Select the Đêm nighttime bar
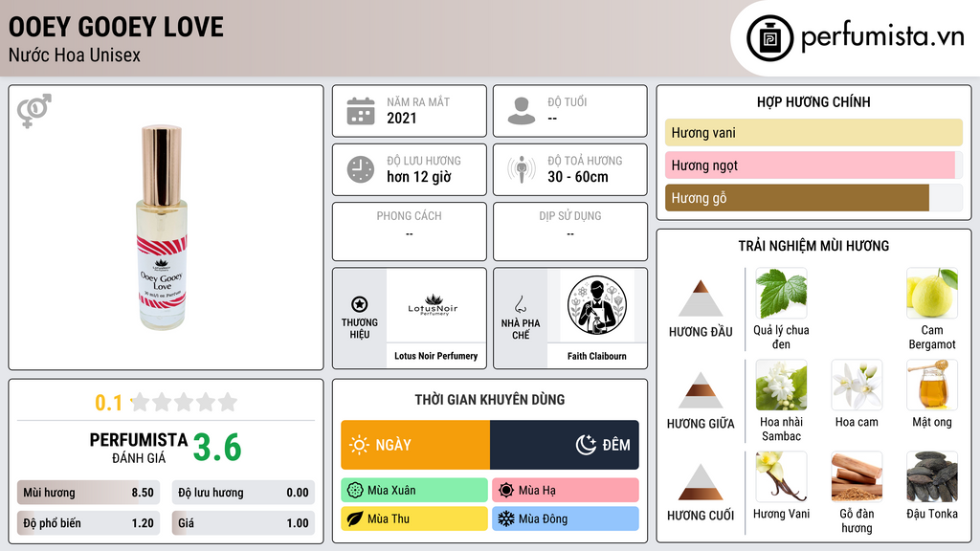Image resolution: width=980 pixels, height=551 pixels. [x=565, y=445]
